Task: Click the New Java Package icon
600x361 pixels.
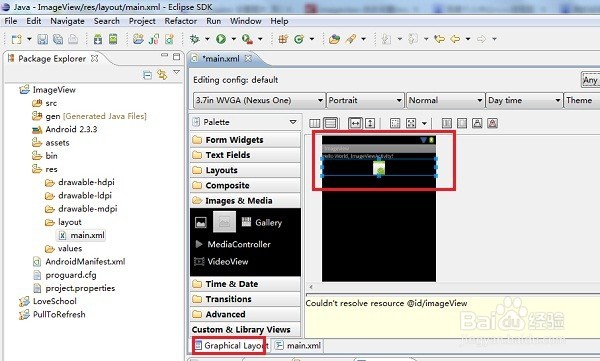Action: point(283,39)
